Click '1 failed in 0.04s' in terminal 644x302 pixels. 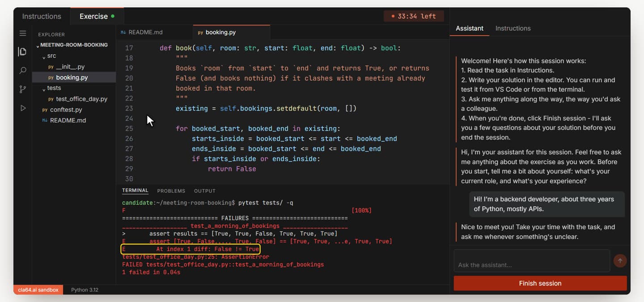point(151,272)
